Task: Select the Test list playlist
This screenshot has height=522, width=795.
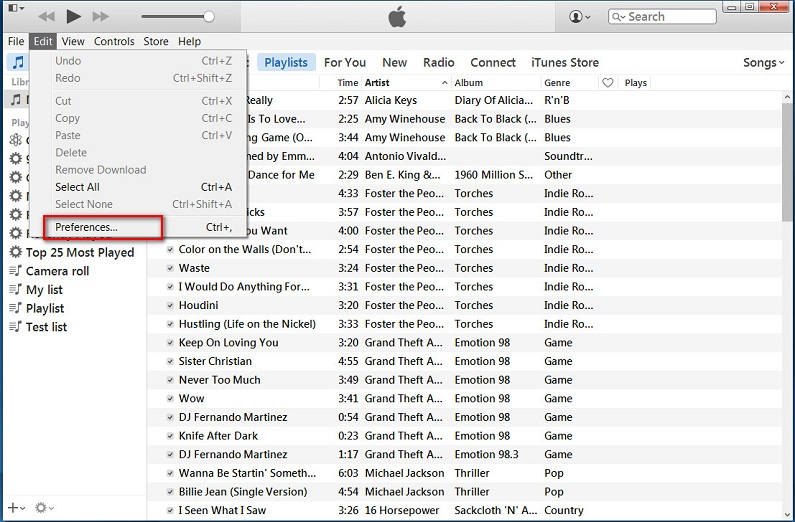Action: coord(46,327)
